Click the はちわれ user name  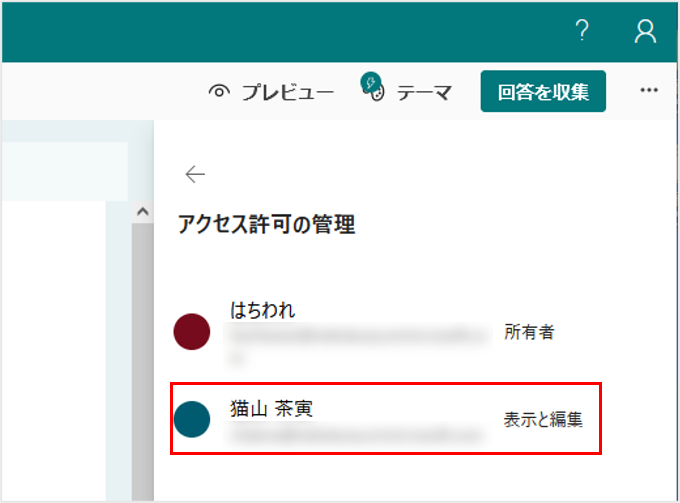point(263,310)
